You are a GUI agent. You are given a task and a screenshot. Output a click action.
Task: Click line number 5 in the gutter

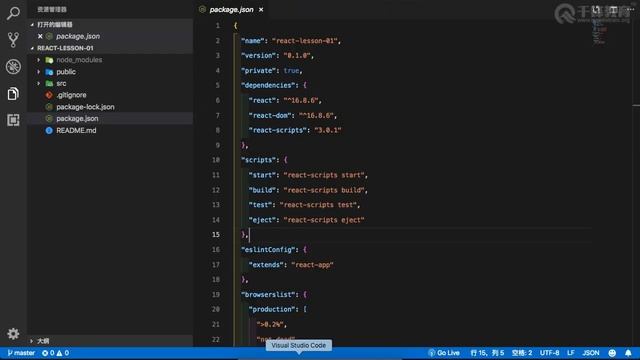pyautogui.click(x=218, y=85)
